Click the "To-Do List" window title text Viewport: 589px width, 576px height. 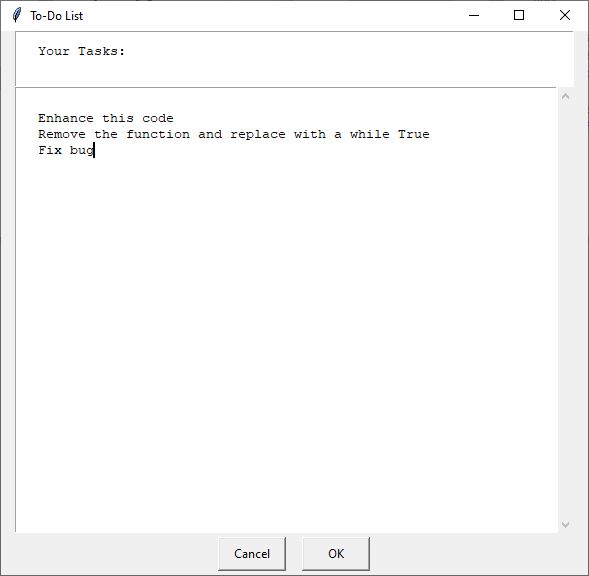click(56, 16)
